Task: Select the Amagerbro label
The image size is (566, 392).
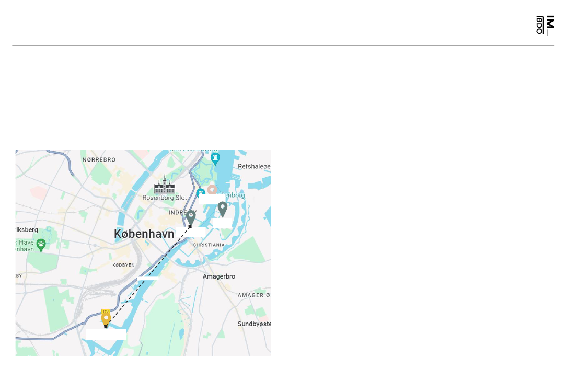Action: click(x=219, y=276)
